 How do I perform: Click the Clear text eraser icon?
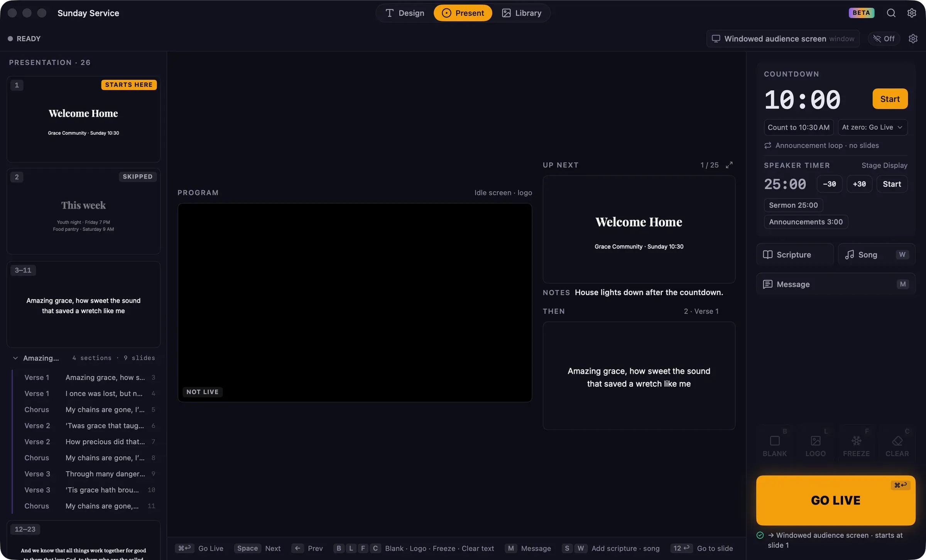click(x=897, y=441)
